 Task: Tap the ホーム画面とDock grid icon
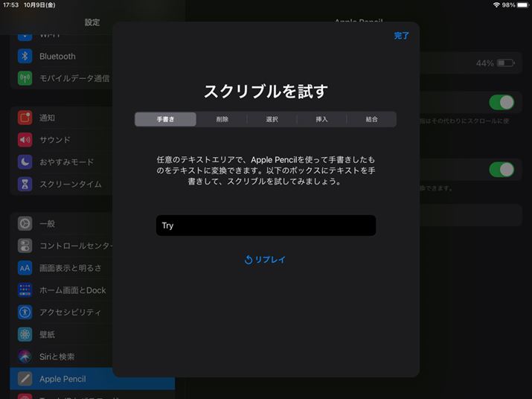(x=25, y=290)
